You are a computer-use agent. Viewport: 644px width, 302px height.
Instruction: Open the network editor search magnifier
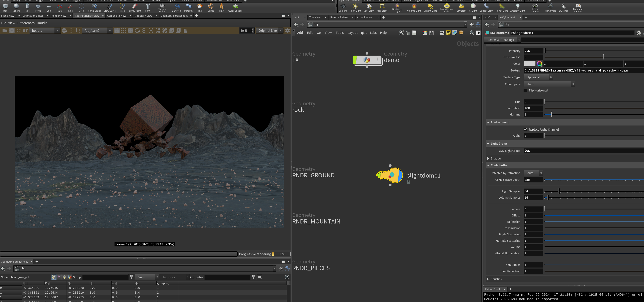click(472, 33)
